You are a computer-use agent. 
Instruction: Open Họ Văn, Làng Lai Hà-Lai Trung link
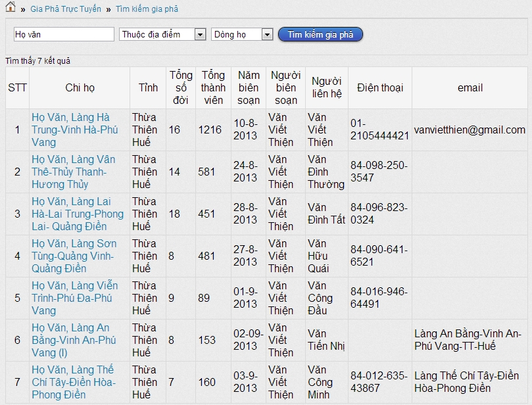pos(77,214)
